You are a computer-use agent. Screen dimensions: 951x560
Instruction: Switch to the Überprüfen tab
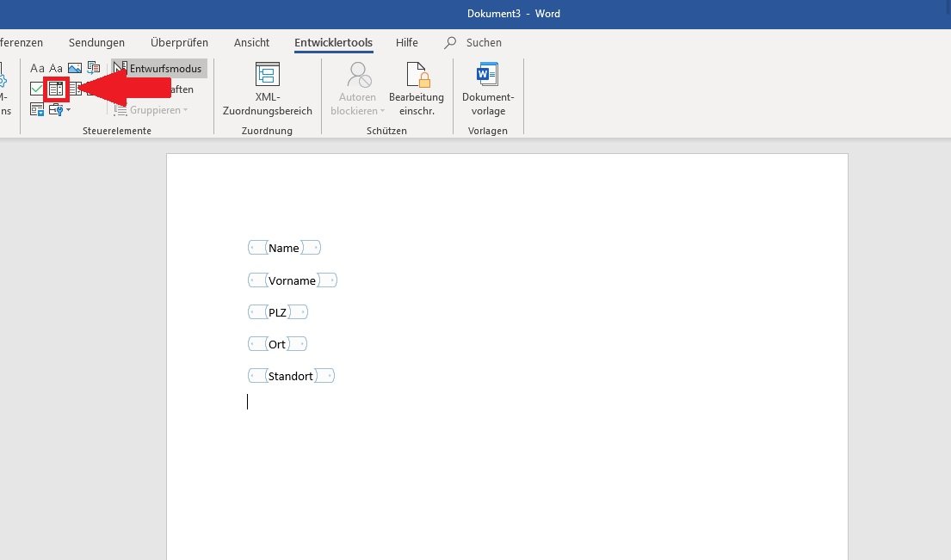pyautogui.click(x=179, y=42)
